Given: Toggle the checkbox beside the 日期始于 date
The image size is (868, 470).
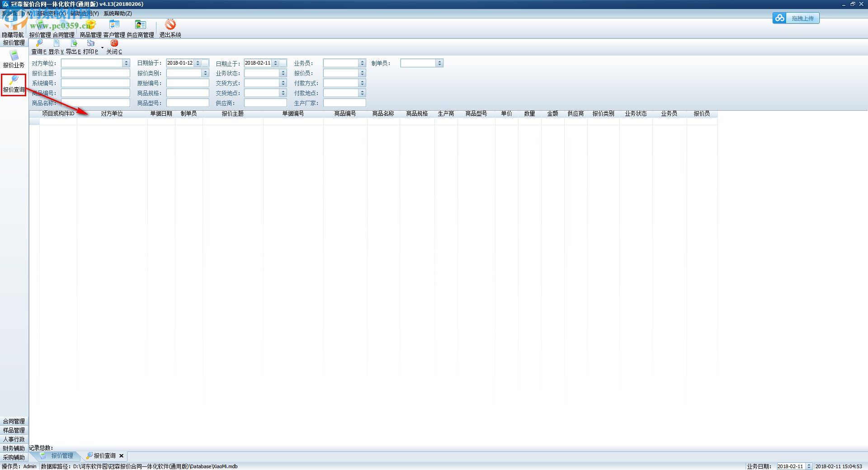Looking at the screenshot, I should tap(205, 63).
